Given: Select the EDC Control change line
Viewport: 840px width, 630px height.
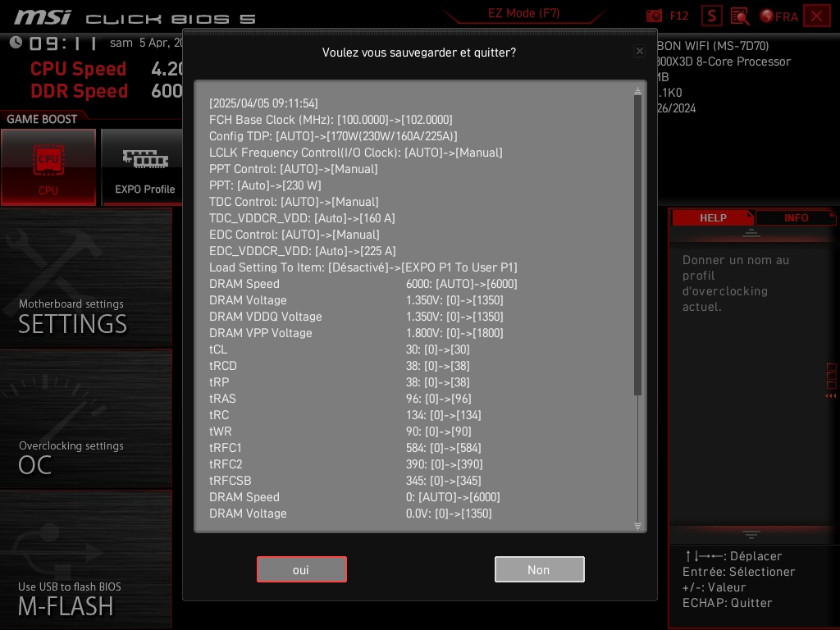Looking at the screenshot, I should [x=294, y=235].
